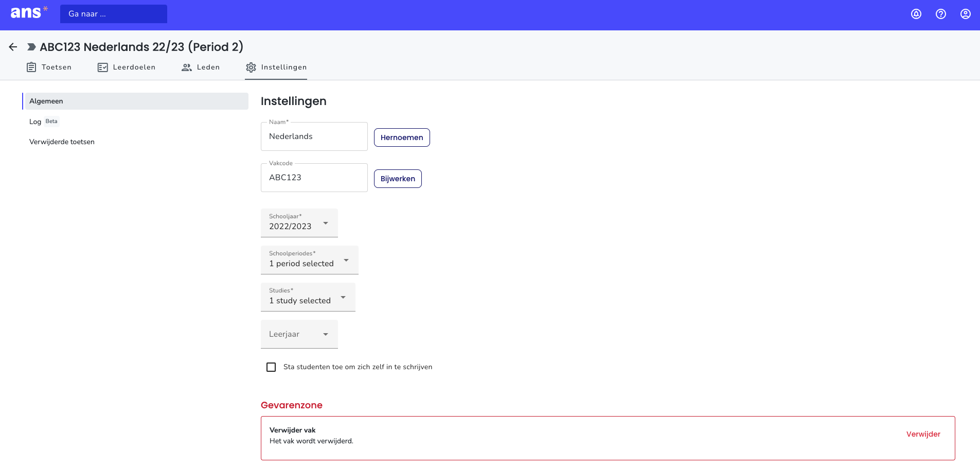
Task: Focus the Vakcode field containing ABC123
Action: click(x=314, y=178)
